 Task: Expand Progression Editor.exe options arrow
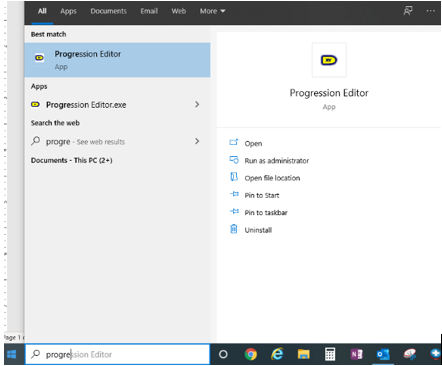pyautogui.click(x=197, y=105)
